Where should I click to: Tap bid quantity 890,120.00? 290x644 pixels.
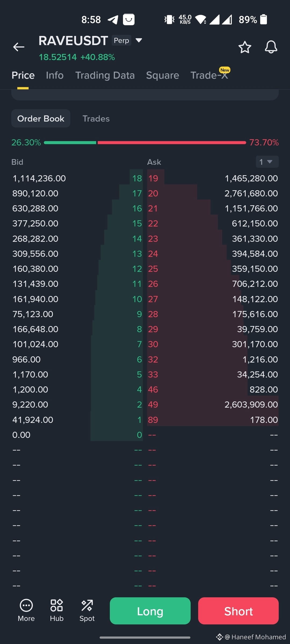pos(35,193)
